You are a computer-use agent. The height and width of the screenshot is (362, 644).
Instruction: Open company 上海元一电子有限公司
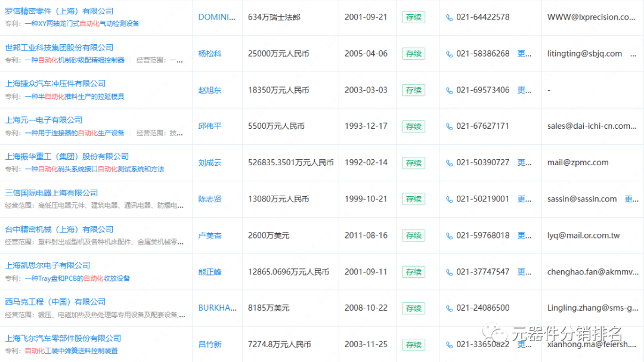[44, 120]
